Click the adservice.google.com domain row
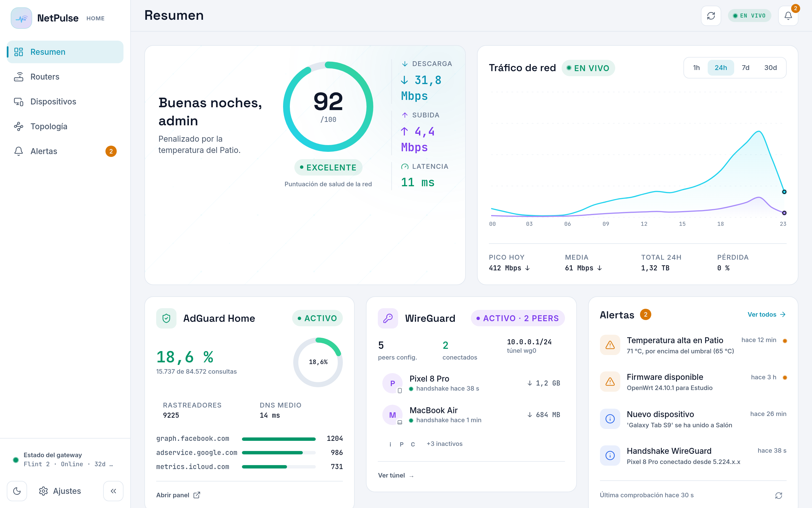The width and height of the screenshot is (812, 508). [x=249, y=453]
